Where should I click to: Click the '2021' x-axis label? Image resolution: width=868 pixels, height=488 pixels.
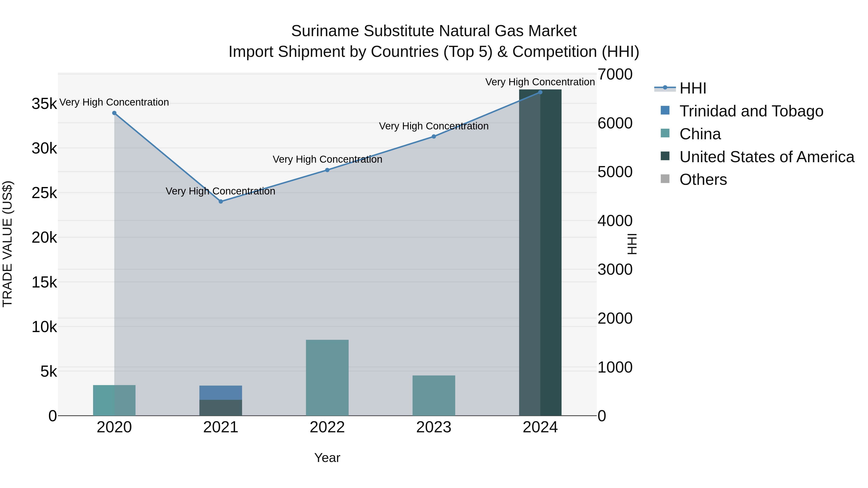[221, 427]
